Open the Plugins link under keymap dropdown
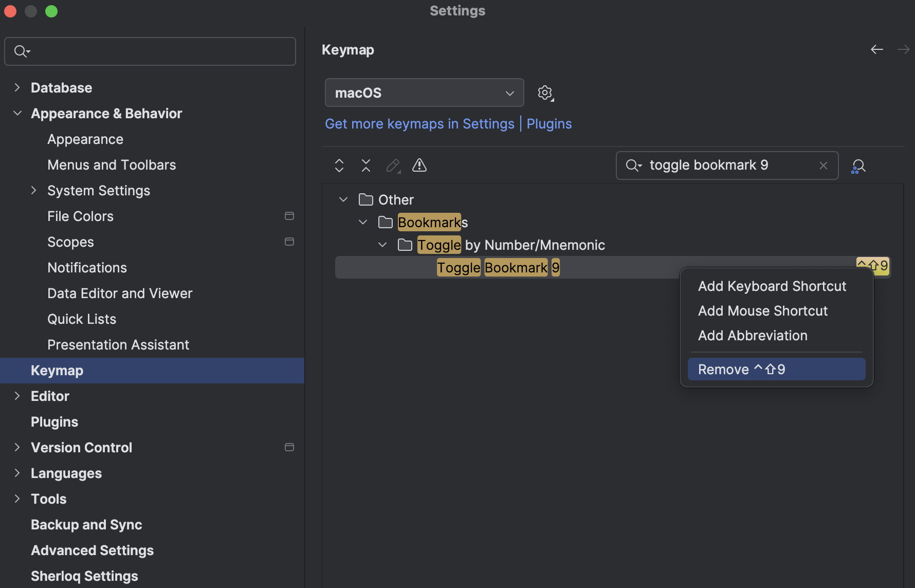Image resolution: width=915 pixels, height=588 pixels. 549,124
